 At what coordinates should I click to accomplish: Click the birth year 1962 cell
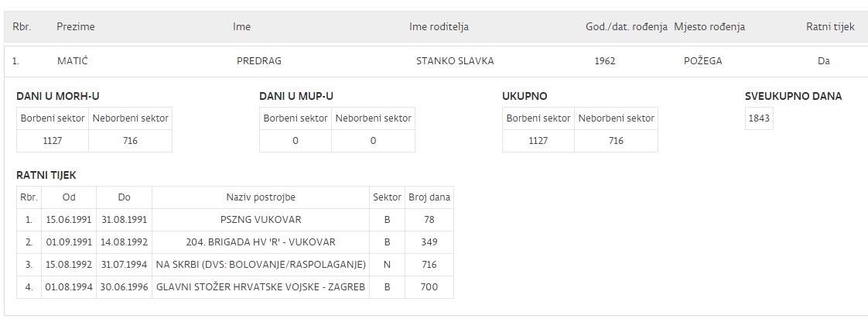(605, 61)
